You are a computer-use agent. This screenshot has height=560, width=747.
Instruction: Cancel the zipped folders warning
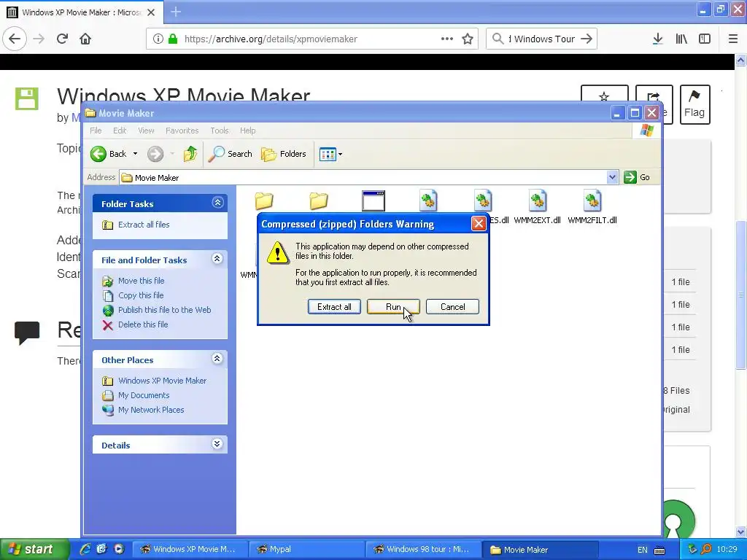pos(452,307)
